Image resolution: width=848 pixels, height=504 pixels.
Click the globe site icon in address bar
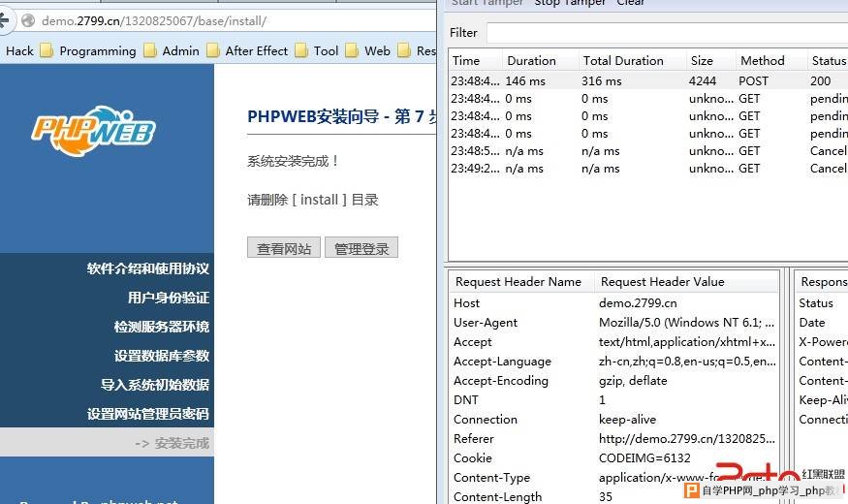28,21
